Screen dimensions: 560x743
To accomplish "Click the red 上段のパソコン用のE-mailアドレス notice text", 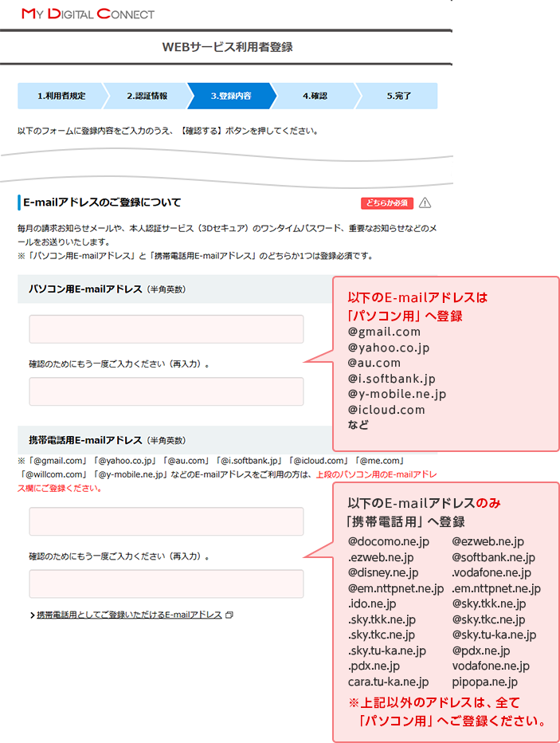I will click(376, 474).
